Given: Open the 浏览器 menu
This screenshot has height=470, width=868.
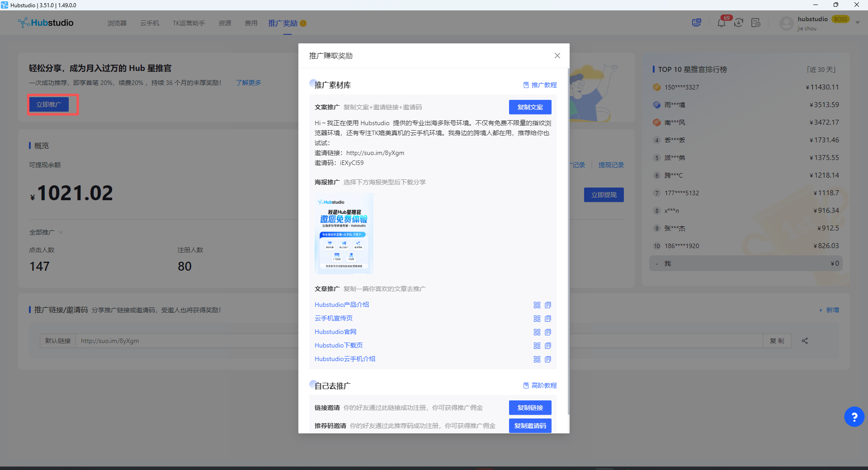Looking at the screenshot, I should (x=117, y=23).
